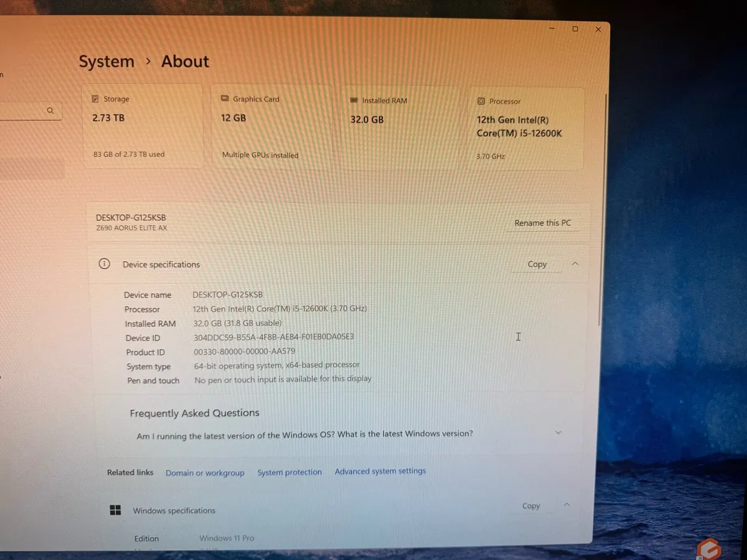Click the Related links label
The width and height of the screenshot is (747, 560).
(130, 472)
